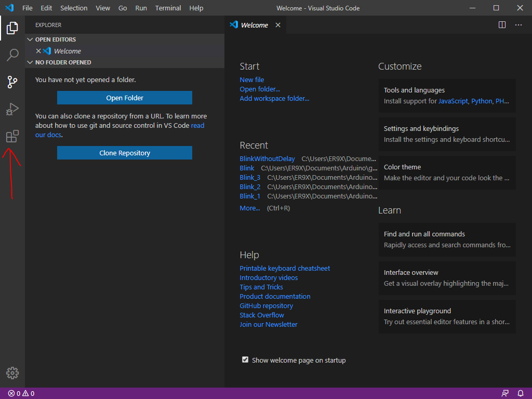Follow the 'read our docs' link

click(198, 126)
